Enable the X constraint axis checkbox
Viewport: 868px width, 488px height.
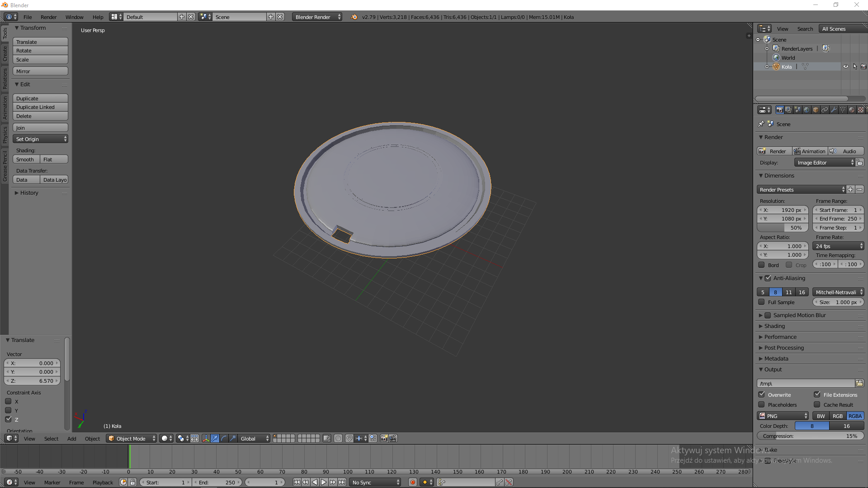(8, 401)
